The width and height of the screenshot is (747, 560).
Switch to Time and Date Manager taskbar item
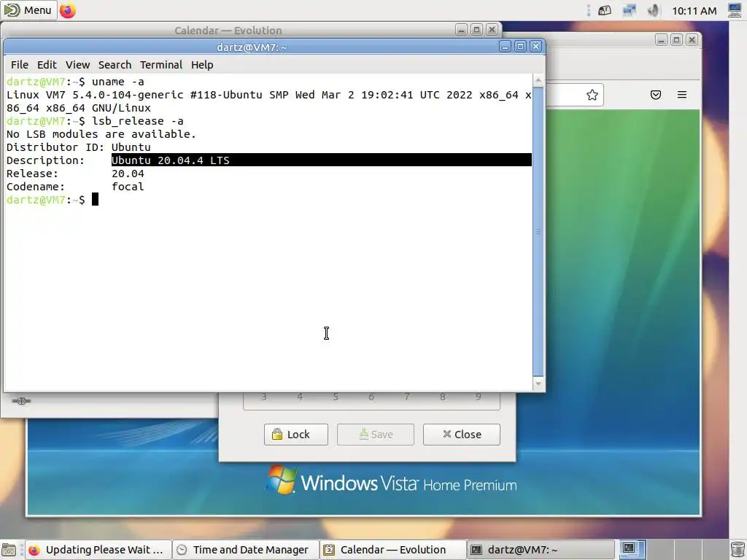pyautogui.click(x=245, y=550)
